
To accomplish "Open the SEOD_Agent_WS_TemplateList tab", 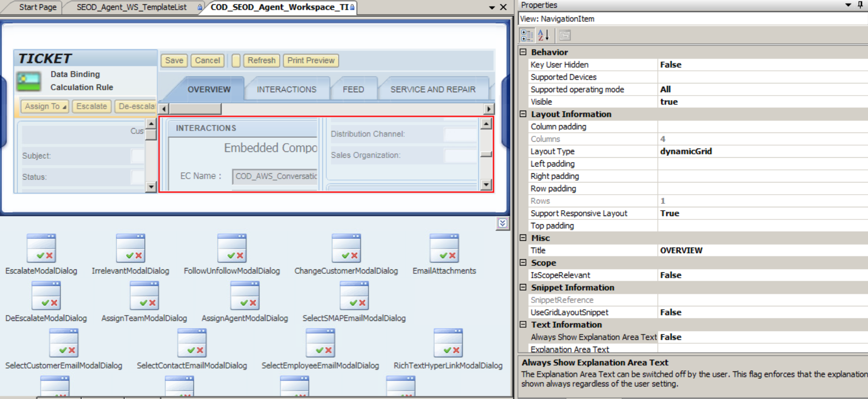I will click(132, 7).
